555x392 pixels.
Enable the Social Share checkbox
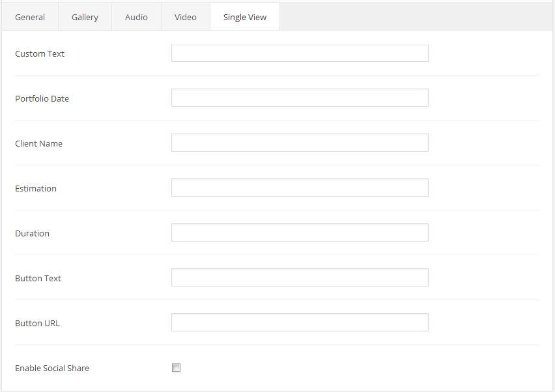pos(176,368)
